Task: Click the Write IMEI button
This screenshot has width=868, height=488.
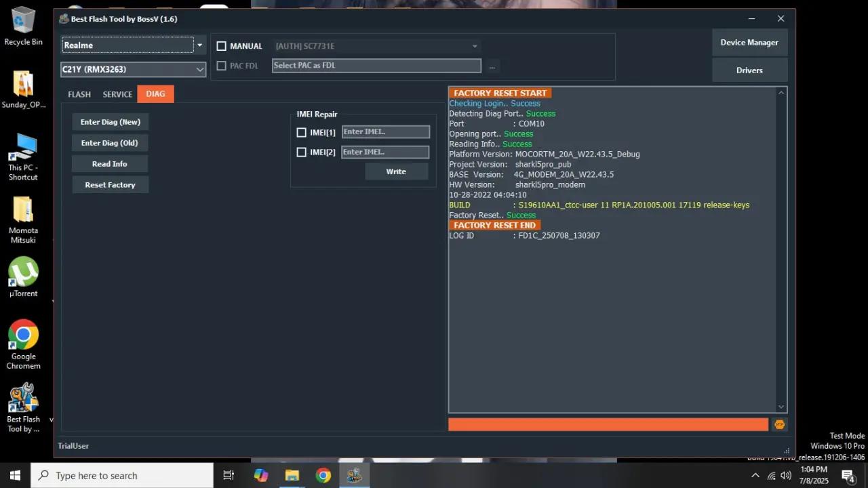Action: coord(396,171)
